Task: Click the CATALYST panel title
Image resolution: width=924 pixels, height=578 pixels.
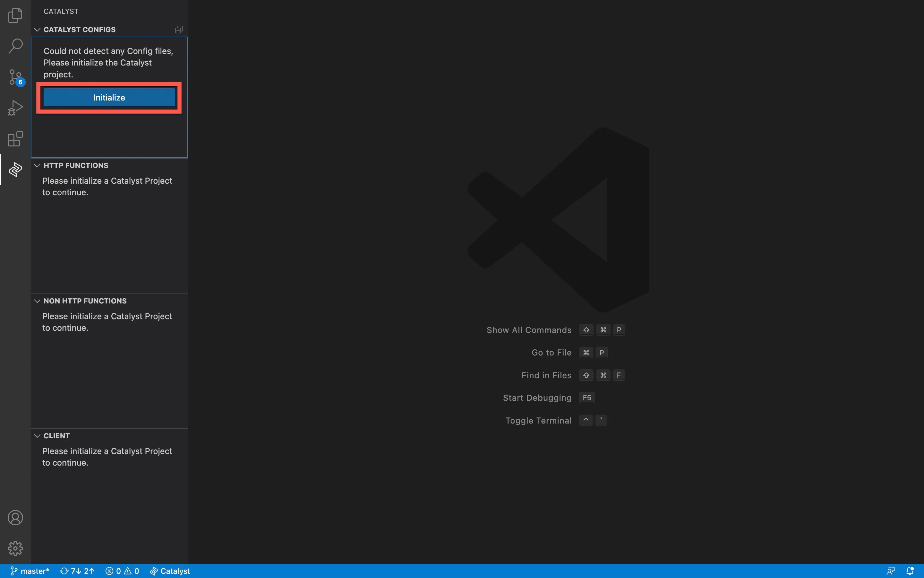Action: point(61,12)
